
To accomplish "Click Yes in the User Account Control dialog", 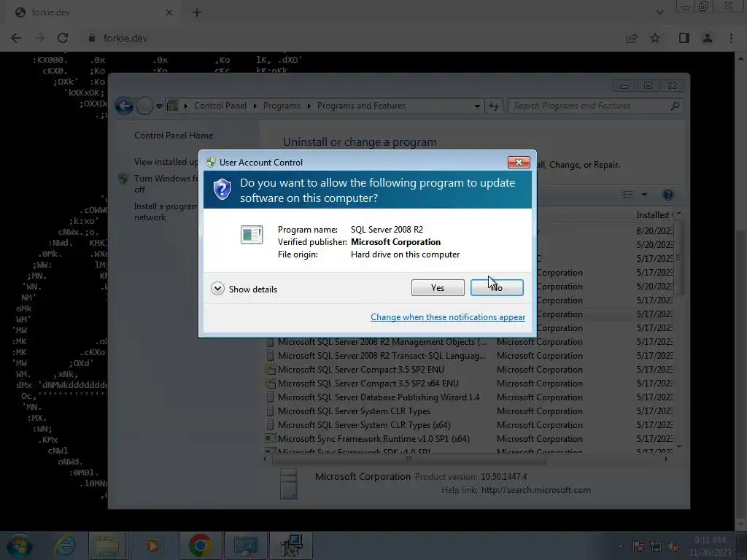I will tap(438, 287).
